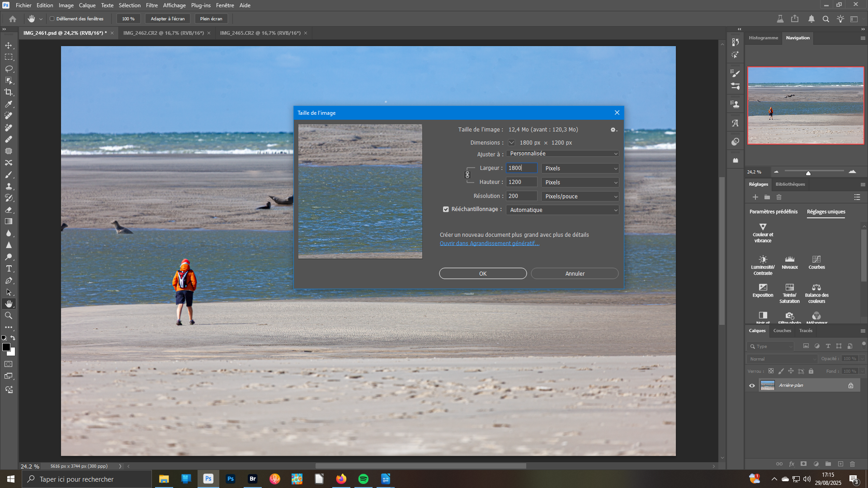Image resolution: width=868 pixels, height=488 pixels.
Task: Select the Eraser tool
Action: 9,210
